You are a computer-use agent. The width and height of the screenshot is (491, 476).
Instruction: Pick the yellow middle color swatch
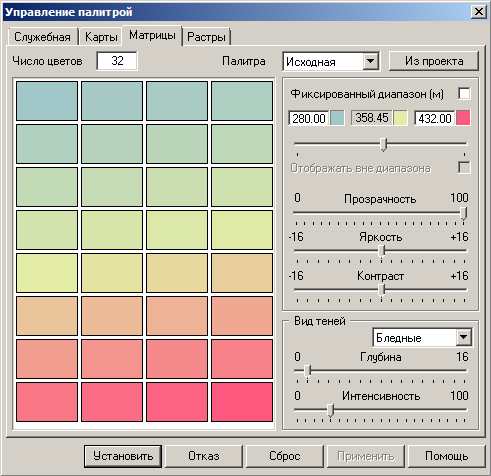(x=400, y=118)
